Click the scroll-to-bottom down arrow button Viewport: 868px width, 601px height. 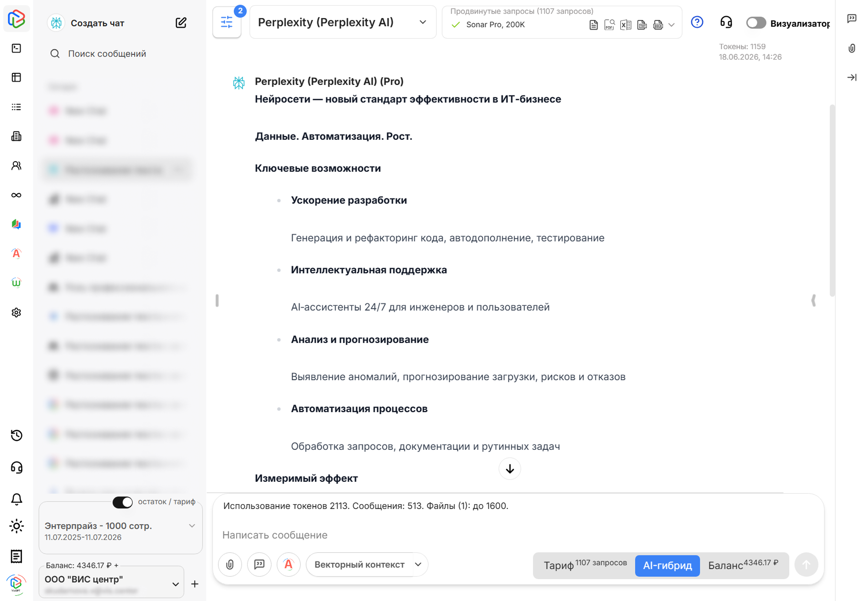pos(510,469)
